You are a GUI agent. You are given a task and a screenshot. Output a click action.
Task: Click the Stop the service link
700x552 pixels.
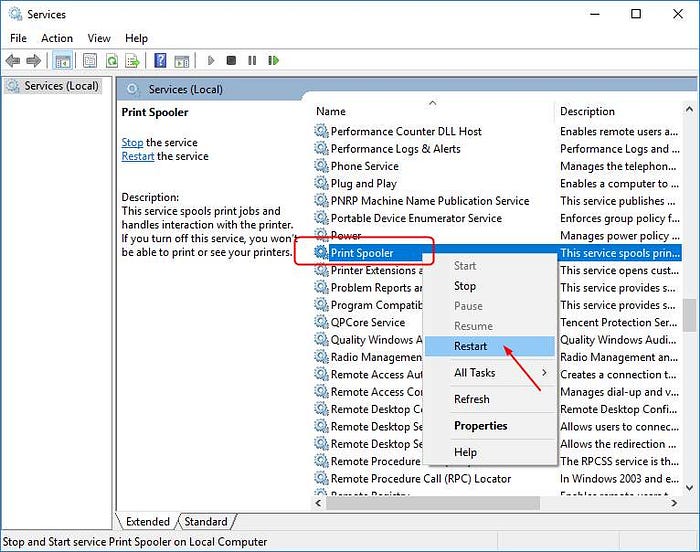(x=132, y=142)
